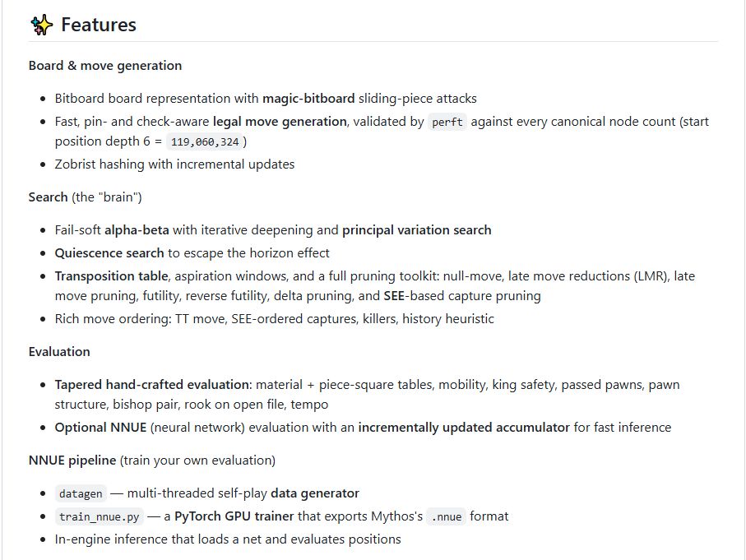Screen dimensions: 746x560
Task: Click the legal move generation bold text
Action: [280, 122]
